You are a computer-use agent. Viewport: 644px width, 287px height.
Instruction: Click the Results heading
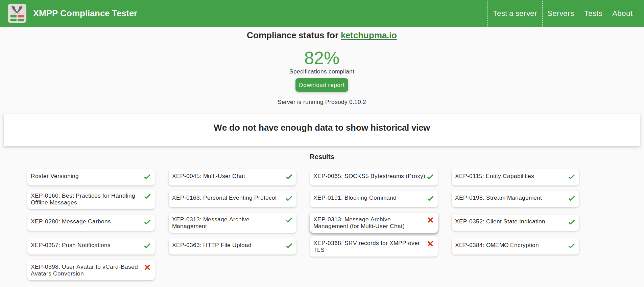(322, 157)
